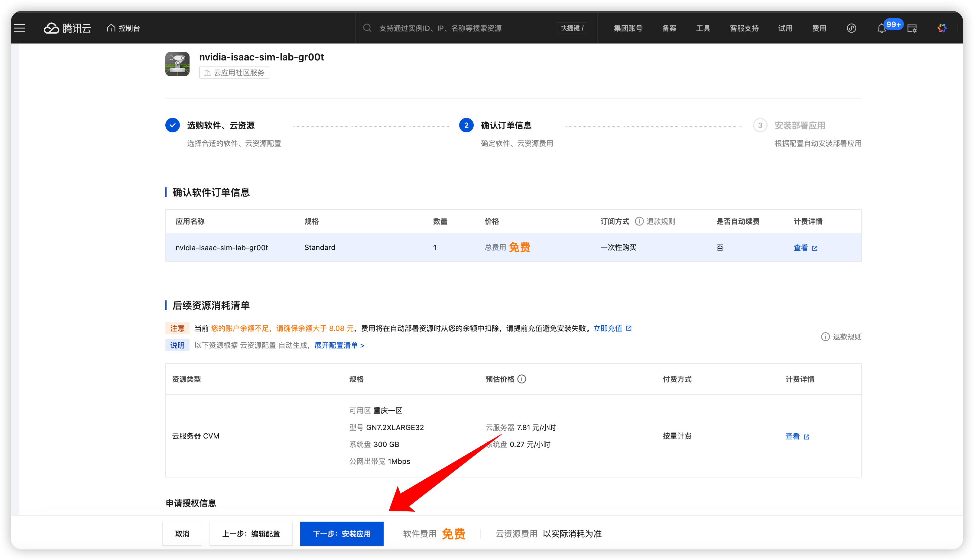Viewport: 974px width, 560px height.
Task: Click 控制台 console label
Action: [129, 28]
